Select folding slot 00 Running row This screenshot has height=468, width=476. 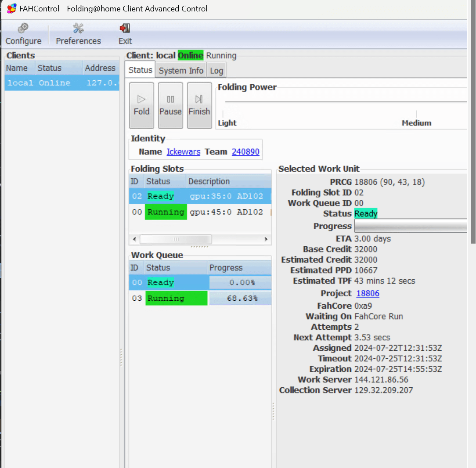pyautogui.click(x=200, y=212)
